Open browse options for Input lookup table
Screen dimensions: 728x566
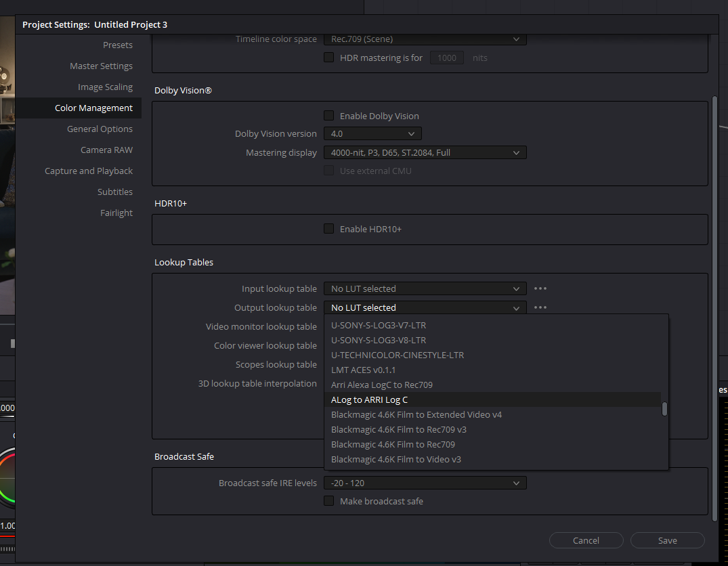[540, 288]
